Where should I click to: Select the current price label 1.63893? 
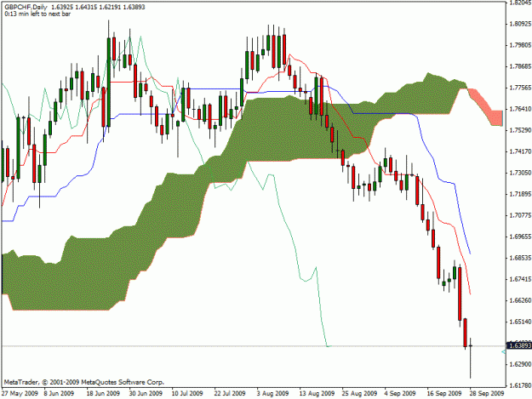(518, 345)
